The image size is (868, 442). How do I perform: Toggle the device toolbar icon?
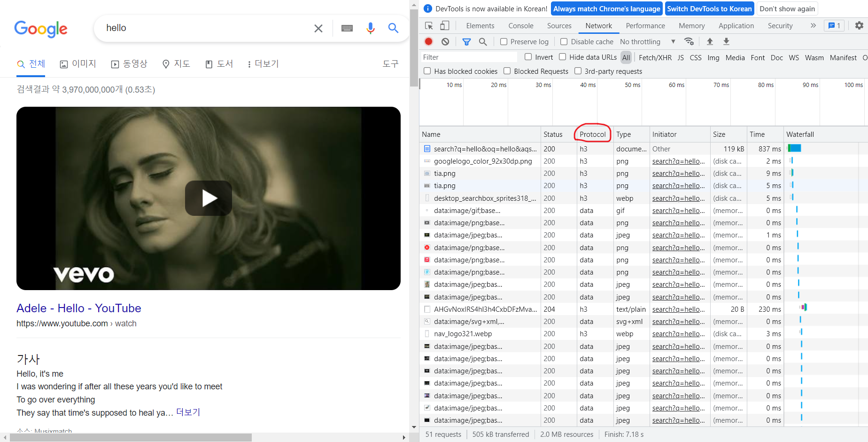coord(445,26)
